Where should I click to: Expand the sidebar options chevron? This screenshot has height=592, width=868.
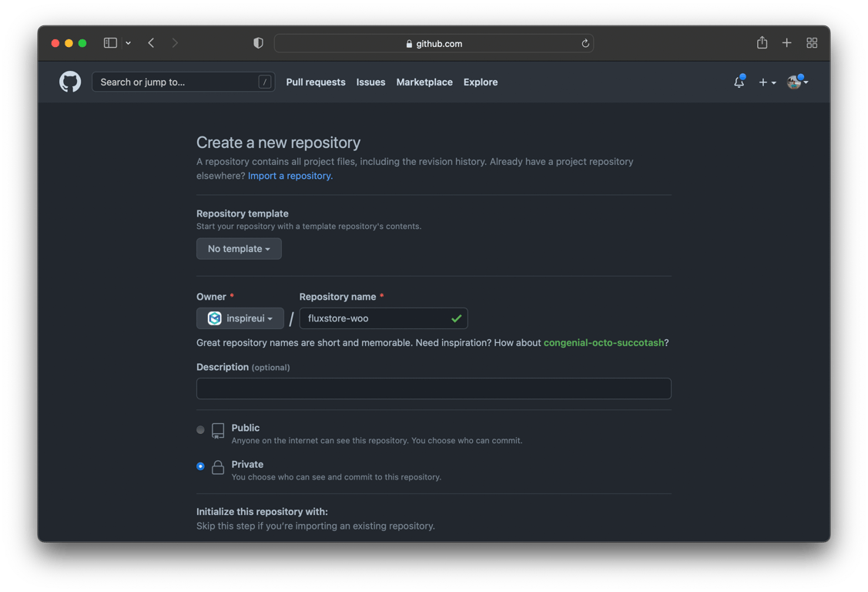pyautogui.click(x=128, y=42)
